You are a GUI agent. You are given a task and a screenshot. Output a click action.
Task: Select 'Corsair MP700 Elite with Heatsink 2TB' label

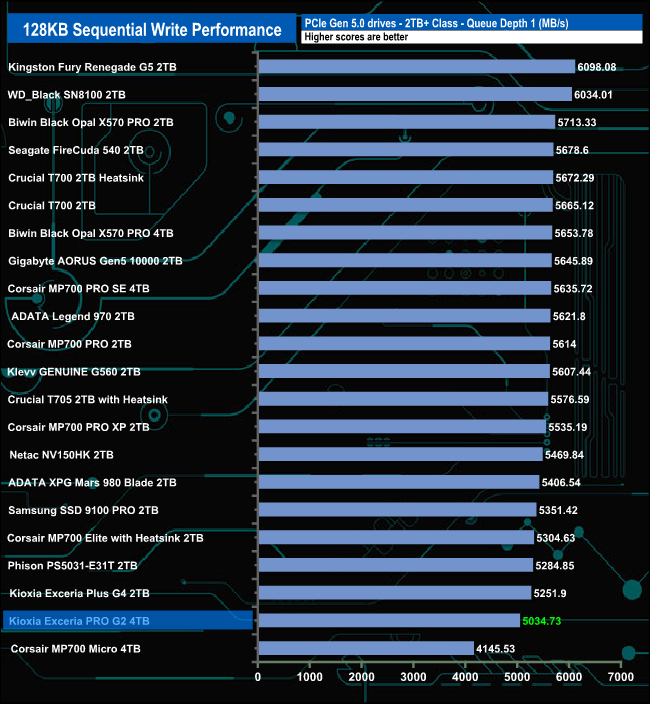[105, 538]
